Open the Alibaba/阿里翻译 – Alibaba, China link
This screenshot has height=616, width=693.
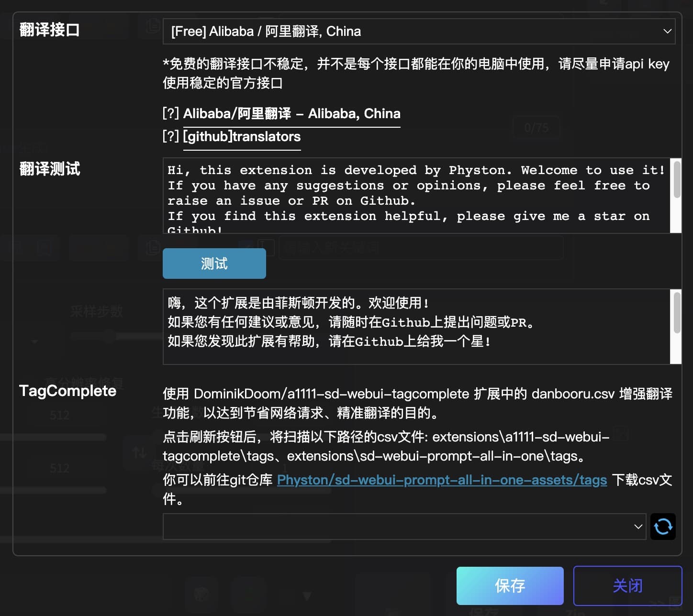pos(291,114)
